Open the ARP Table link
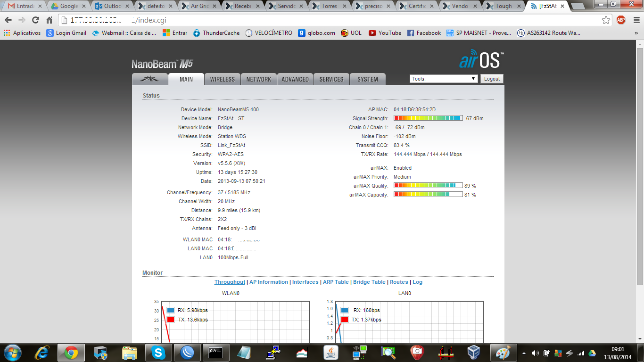This screenshot has width=644, height=362. coord(336,282)
